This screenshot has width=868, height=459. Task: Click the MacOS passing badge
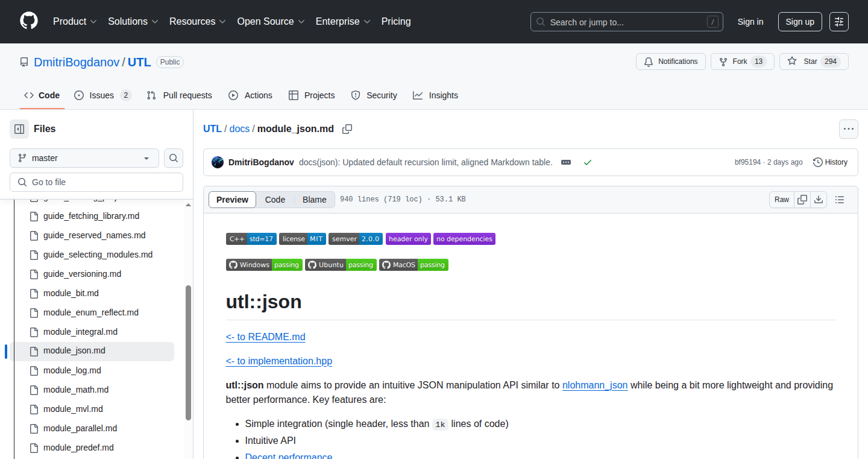[414, 265]
